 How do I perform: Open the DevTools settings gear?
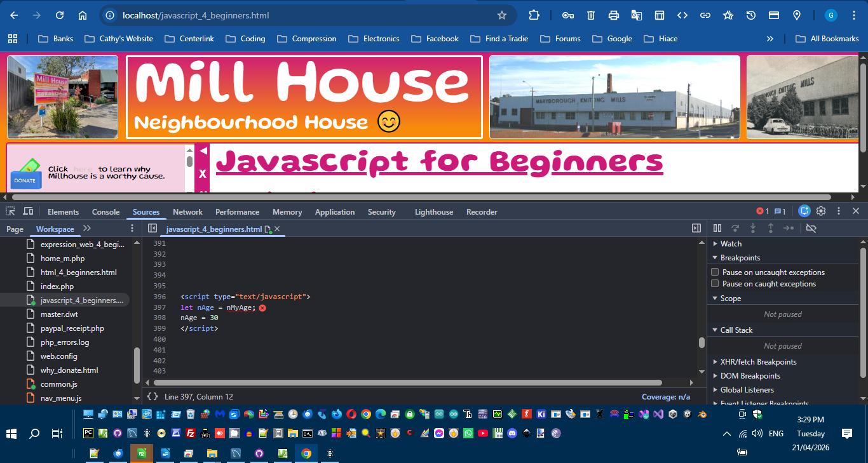821,211
